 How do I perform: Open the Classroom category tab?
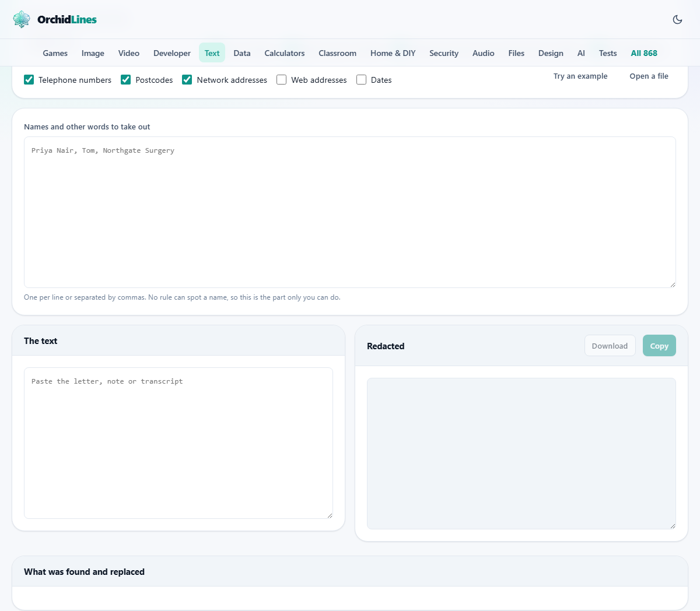[338, 53]
